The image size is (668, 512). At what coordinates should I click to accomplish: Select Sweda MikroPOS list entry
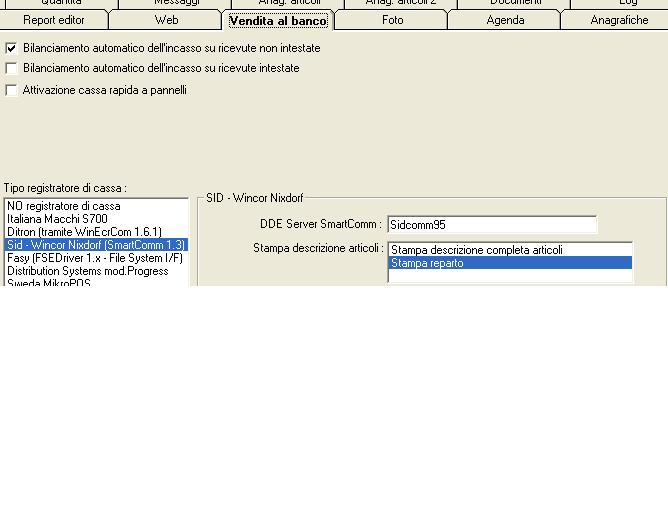(x=96, y=282)
